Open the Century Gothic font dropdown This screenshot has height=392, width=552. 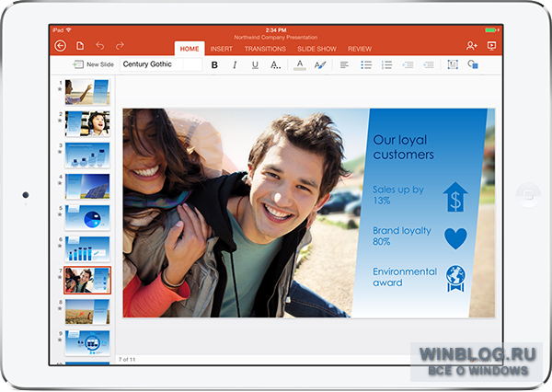[151, 64]
